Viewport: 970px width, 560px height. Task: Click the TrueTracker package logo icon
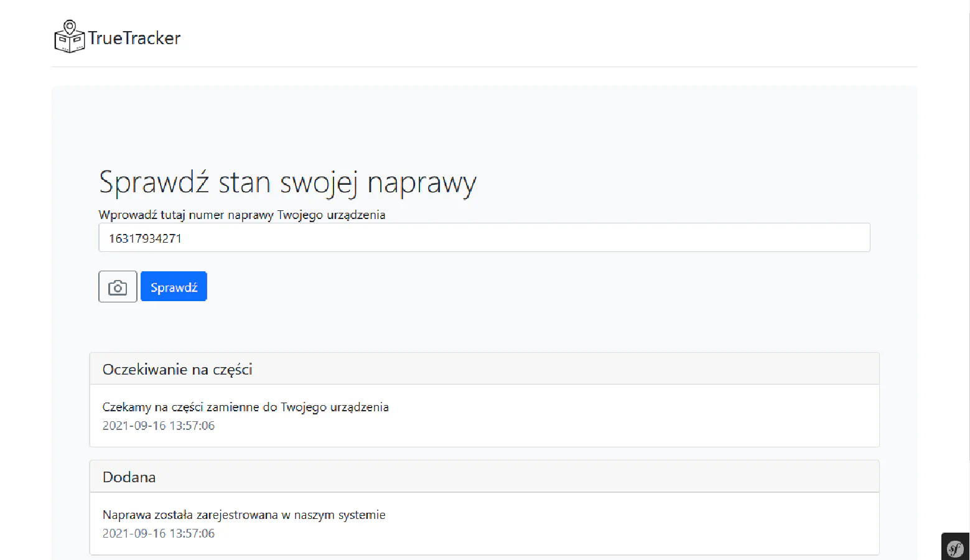69,37
